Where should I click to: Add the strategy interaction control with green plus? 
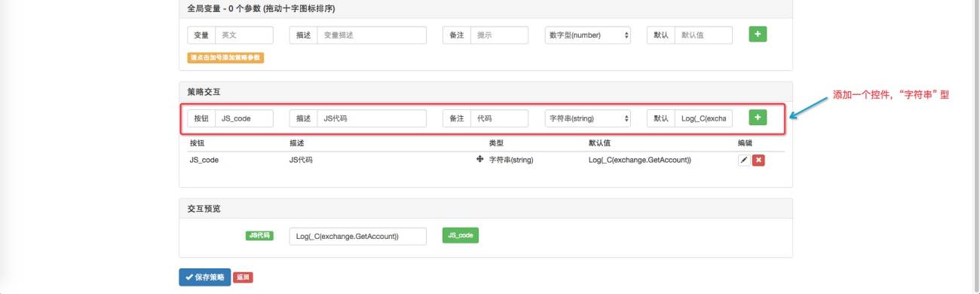click(758, 118)
